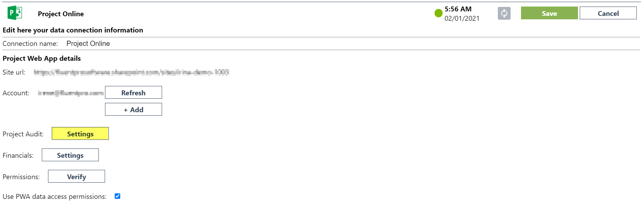The width and height of the screenshot is (644, 203).
Task: Click the green connection status dot
Action: 438,13
